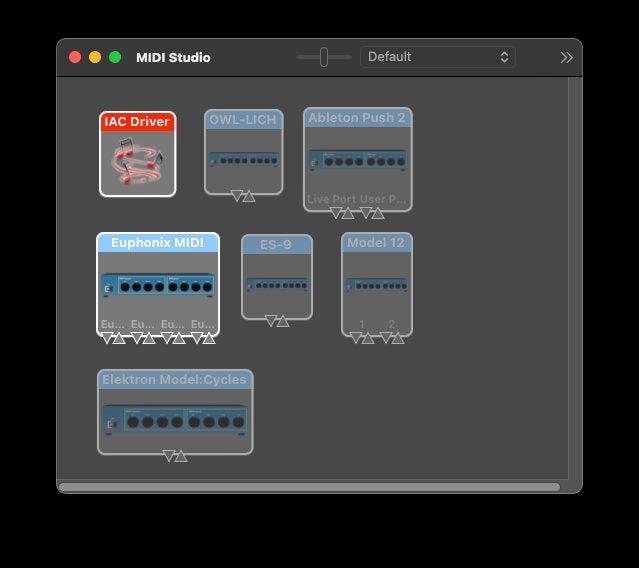Click the 'Live Port User P...' label
Image resolution: width=639 pixels, height=568 pixels.
point(356,199)
